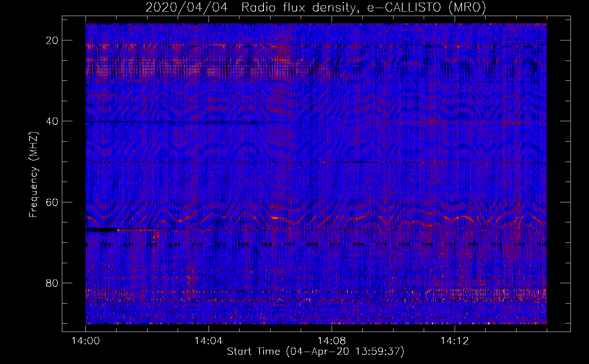Click the Start Time axis caption
589x364 pixels.
pos(316,352)
